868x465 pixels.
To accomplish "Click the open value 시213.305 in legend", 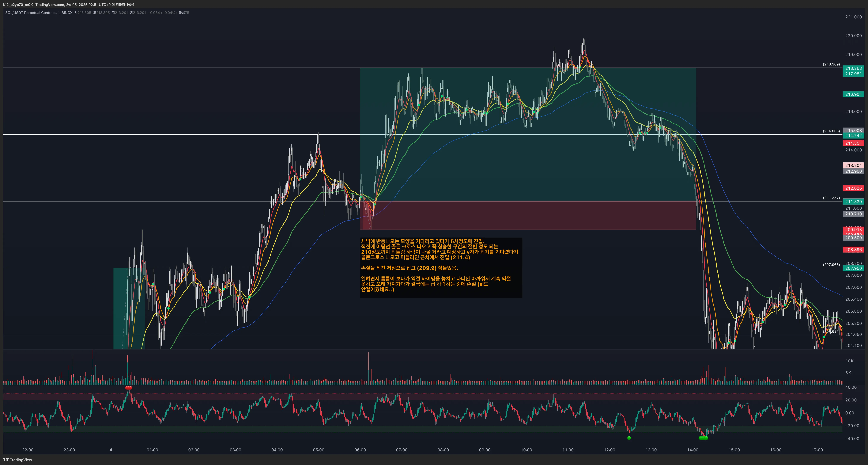I will click(x=83, y=13).
